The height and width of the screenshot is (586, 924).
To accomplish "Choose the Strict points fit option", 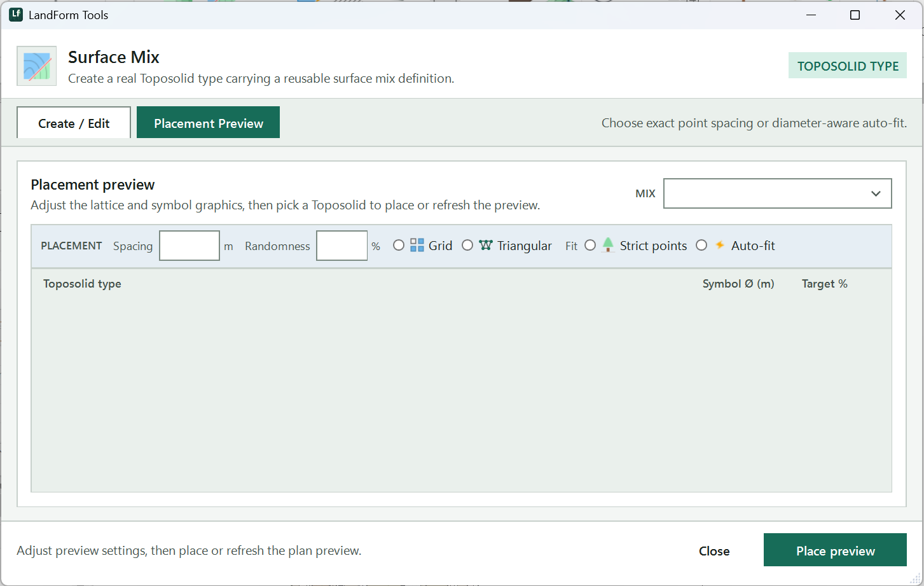I will point(590,246).
